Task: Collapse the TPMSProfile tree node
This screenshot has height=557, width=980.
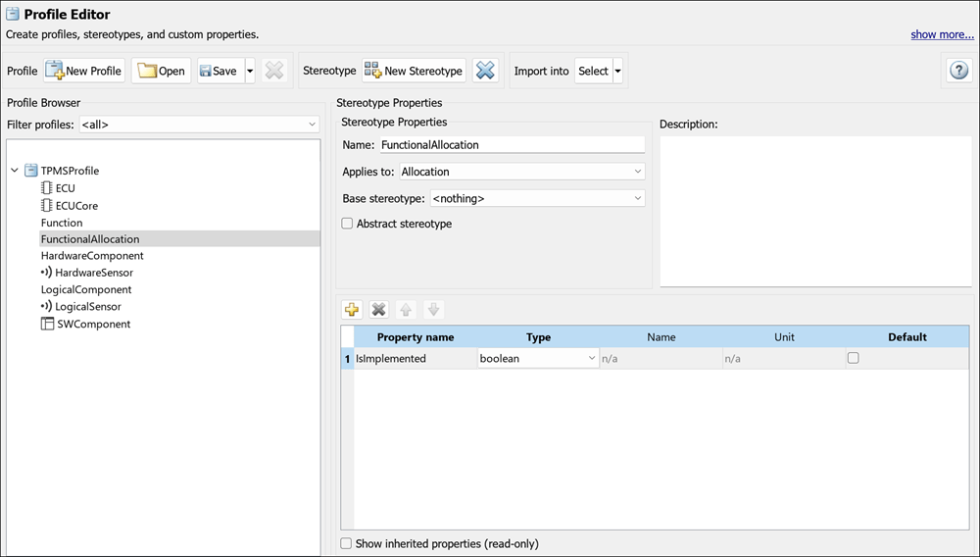Action: coord(15,171)
